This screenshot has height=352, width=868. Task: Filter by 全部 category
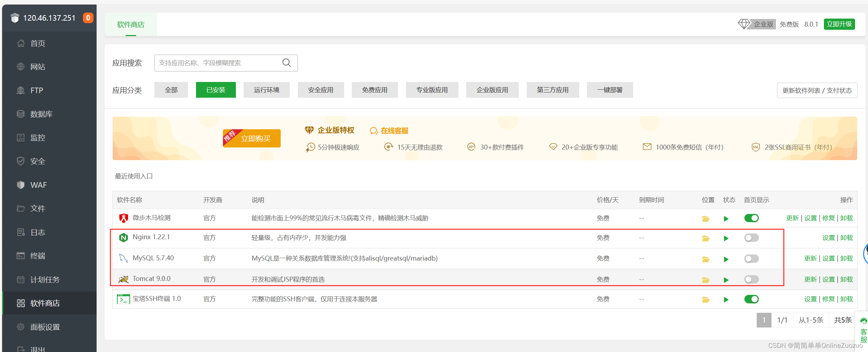[171, 90]
